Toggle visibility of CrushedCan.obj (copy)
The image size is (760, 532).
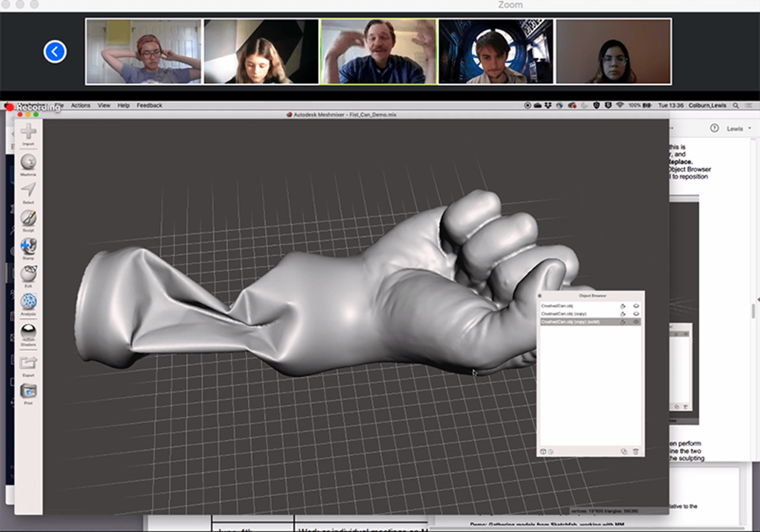(x=636, y=313)
